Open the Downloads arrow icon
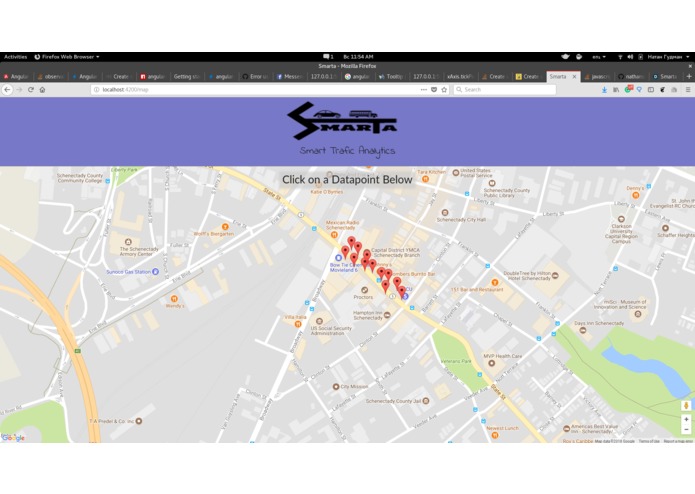695x494 pixels. 604,89
